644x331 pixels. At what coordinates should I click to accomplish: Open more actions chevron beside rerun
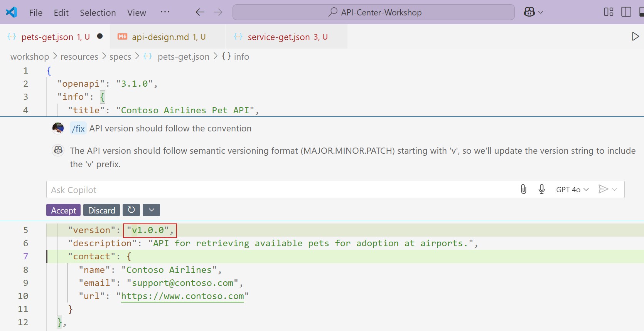tap(152, 210)
